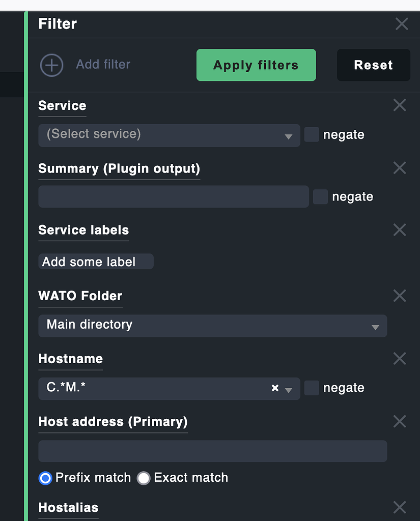Remove the Service labels filter
Viewport: 420px width, 521px height.
pos(399,230)
